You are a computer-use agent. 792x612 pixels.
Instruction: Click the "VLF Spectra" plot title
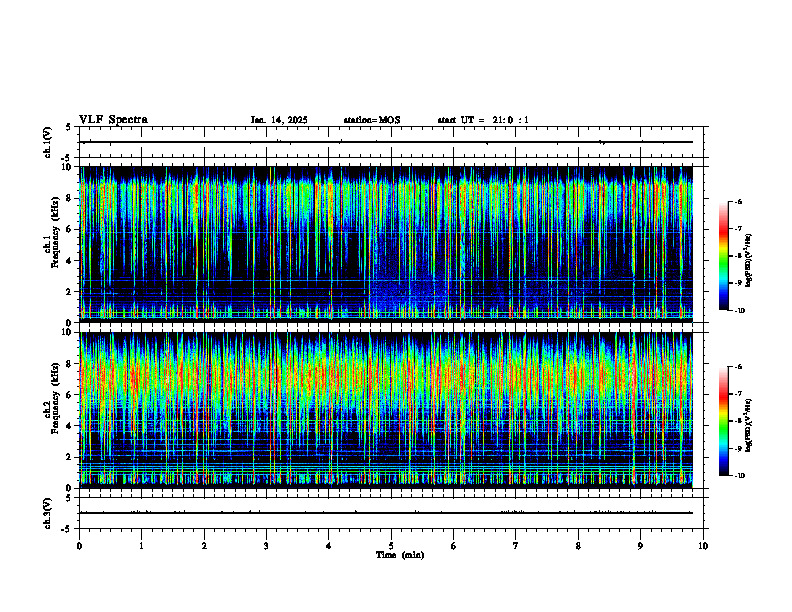[x=113, y=120]
